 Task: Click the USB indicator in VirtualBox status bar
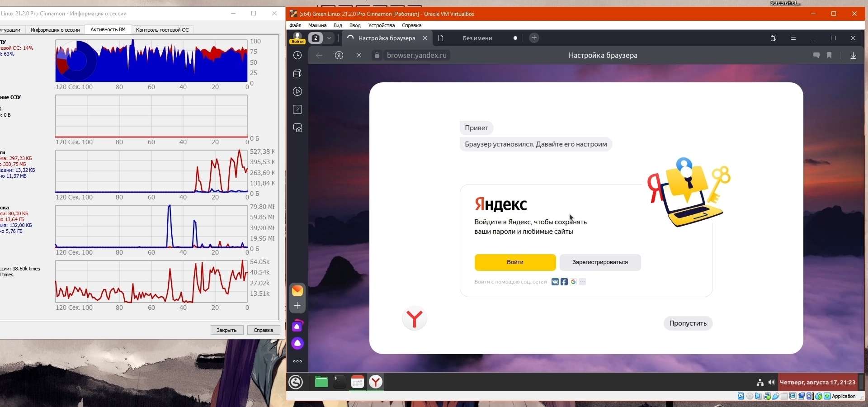pos(776,396)
